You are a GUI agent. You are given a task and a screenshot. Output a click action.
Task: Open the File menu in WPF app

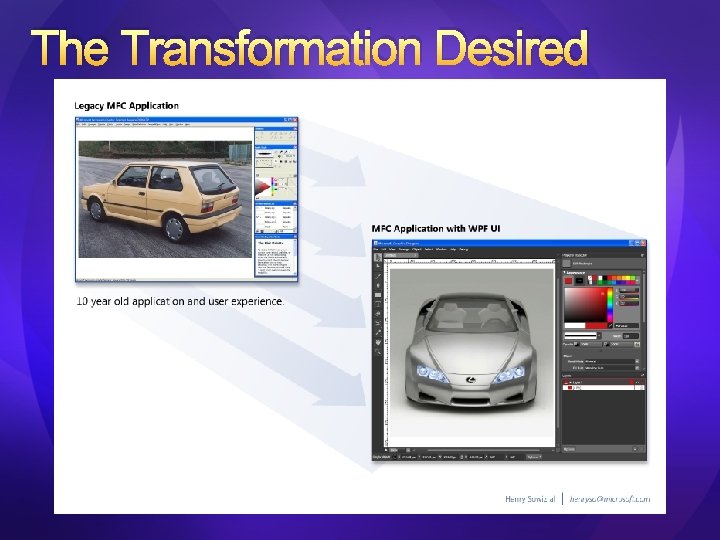click(377, 249)
